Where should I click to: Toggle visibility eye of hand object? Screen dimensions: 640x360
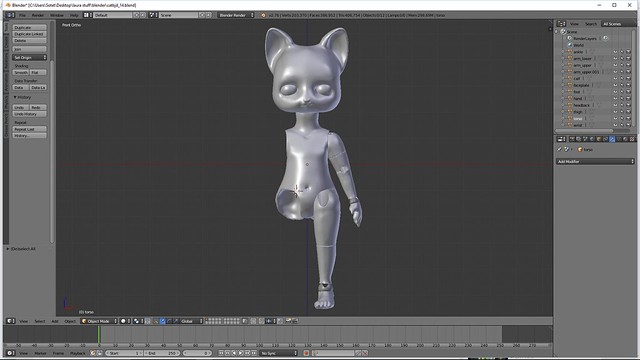pos(615,99)
